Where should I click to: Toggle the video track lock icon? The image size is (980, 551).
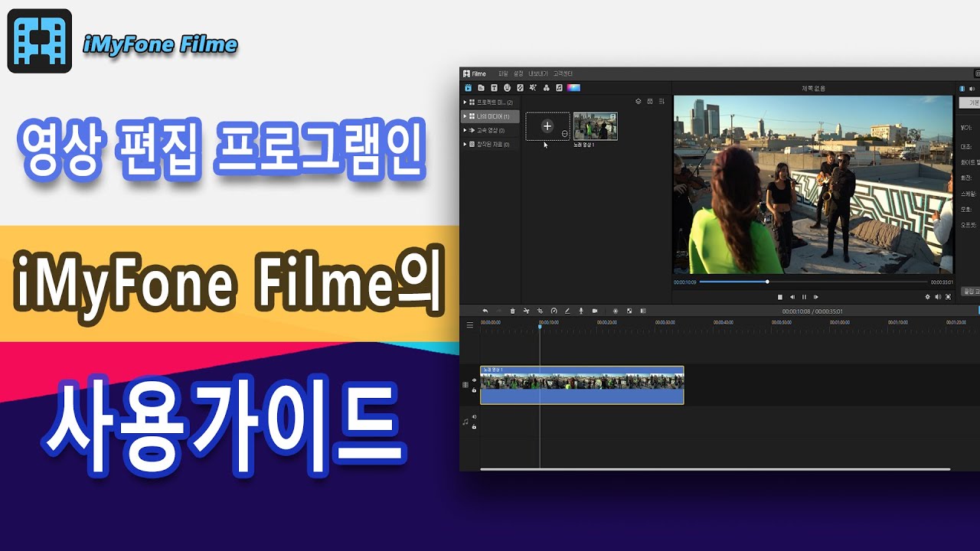click(474, 390)
